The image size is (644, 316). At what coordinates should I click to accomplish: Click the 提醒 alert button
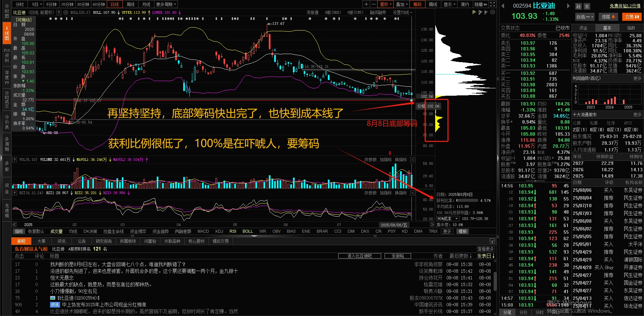point(608,16)
